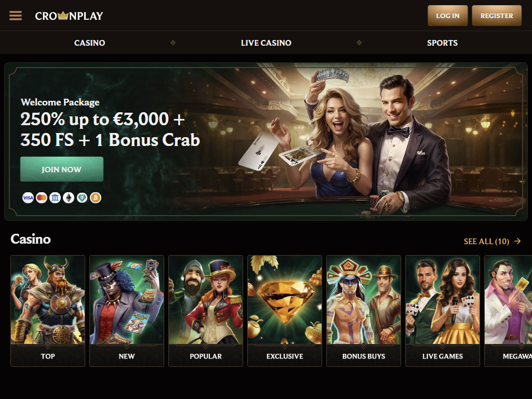Select the Bonus Buys category tile
The width and height of the screenshot is (532, 399).
(x=364, y=311)
